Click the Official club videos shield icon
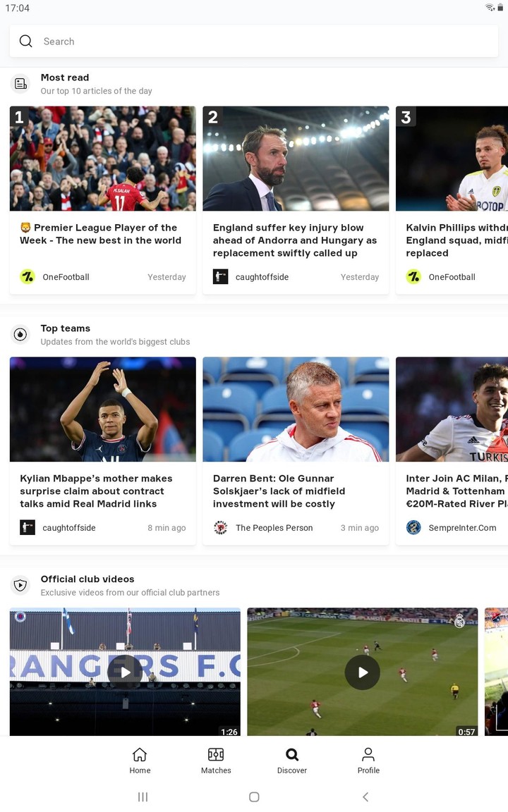This screenshot has height=812, width=508. 20,585
